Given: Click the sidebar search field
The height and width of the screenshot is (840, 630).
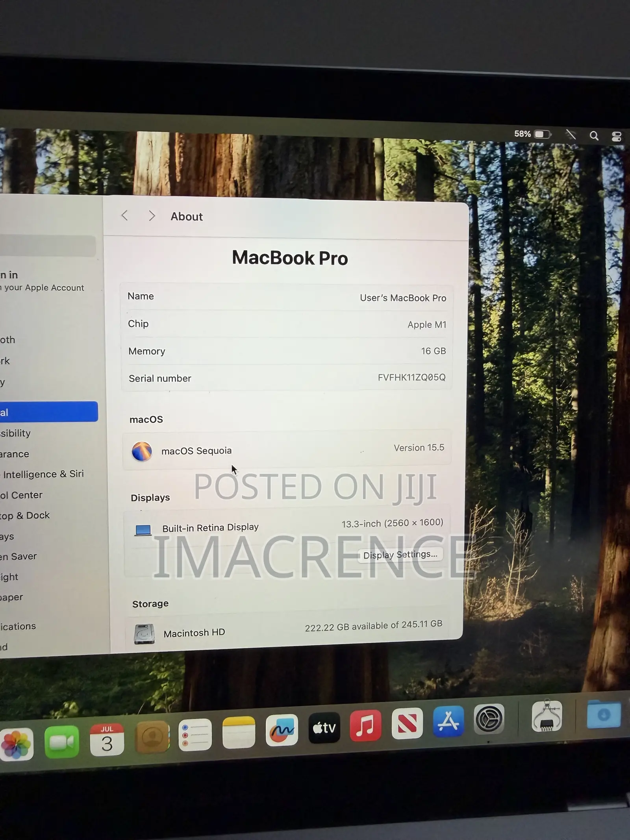Looking at the screenshot, I should click(x=48, y=246).
